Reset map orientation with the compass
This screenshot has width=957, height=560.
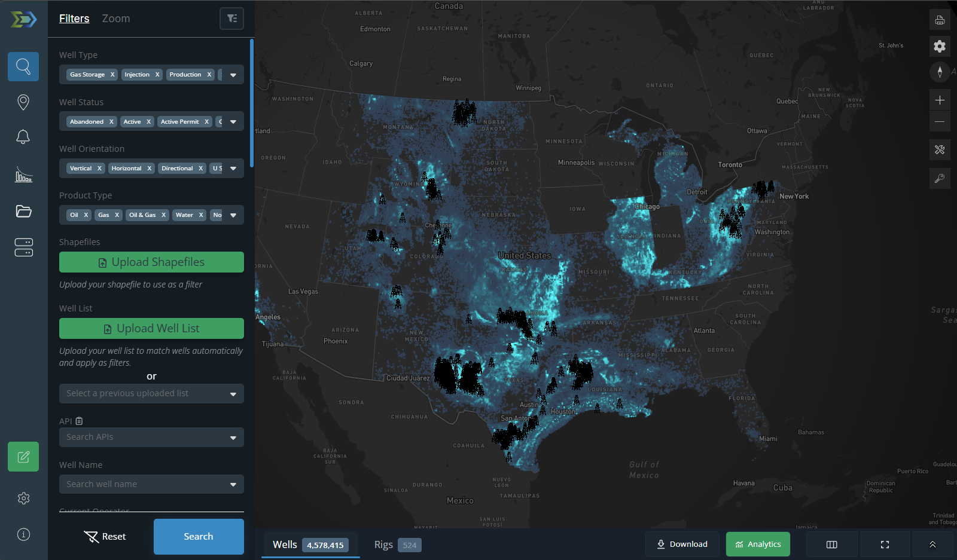click(940, 72)
